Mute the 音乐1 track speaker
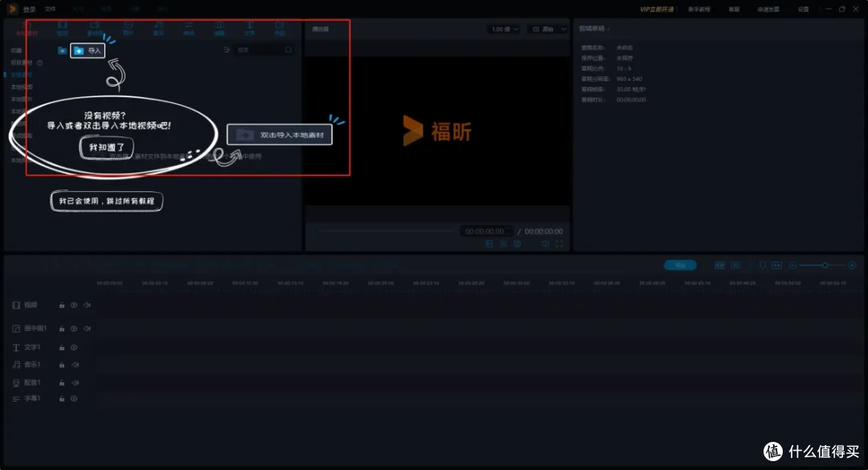 tap(76, 365)
